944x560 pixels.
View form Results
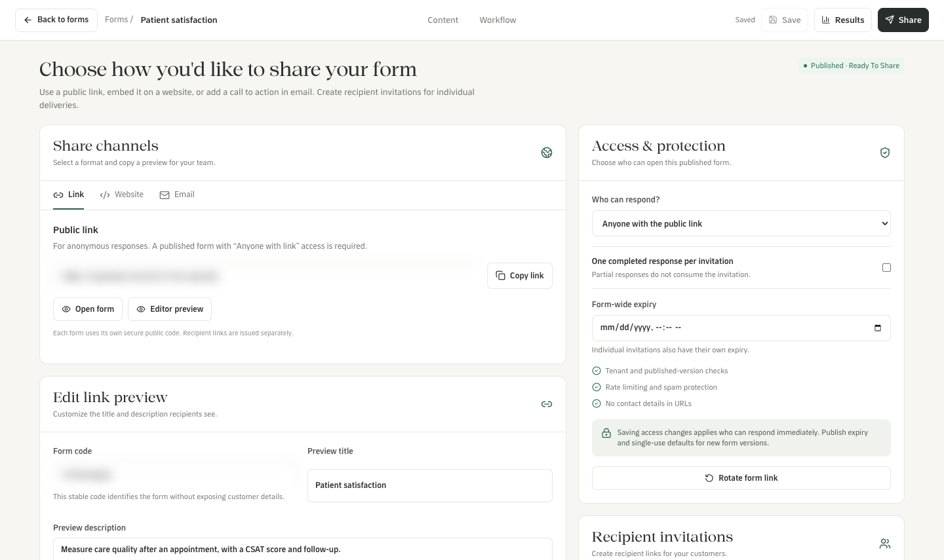click(843, 20)
